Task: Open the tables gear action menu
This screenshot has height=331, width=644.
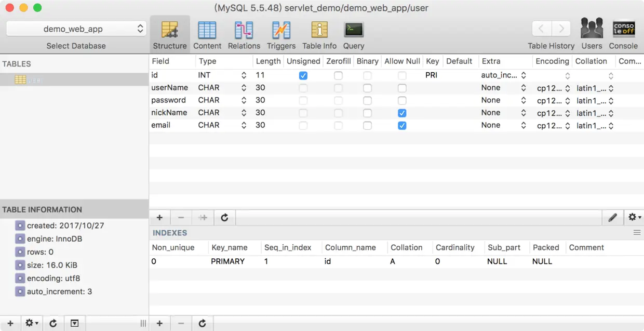Action: (x=32, y=323)
